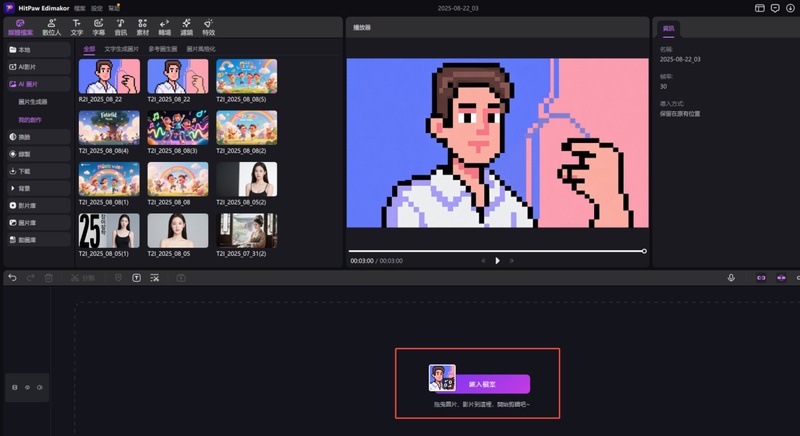Switch to the 資訊 info tab
The width and height of the screenshot is (800, 436).
click(668, 29)
